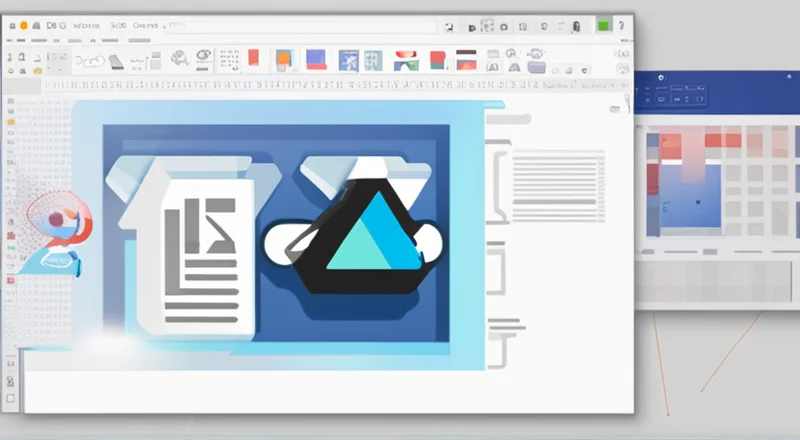Click the green square button in title bar
800x440 pixels.
point(604,26)
